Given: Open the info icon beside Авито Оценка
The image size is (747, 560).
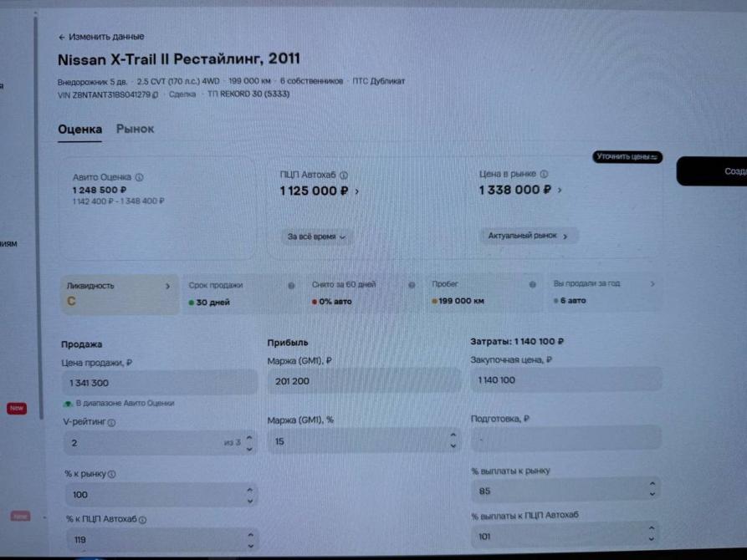Looking at the screenshot, I should pos(139,177).
